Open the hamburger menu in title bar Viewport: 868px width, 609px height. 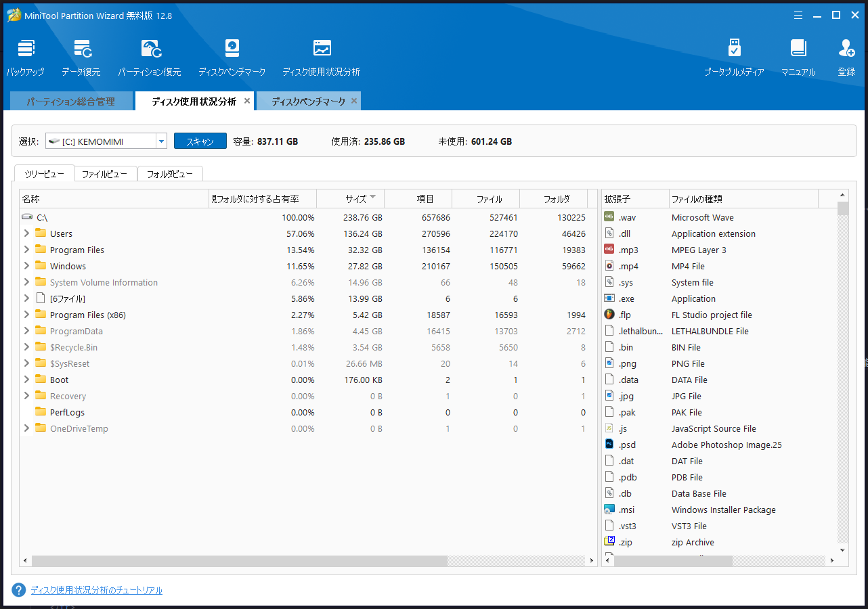pos(798,15)
